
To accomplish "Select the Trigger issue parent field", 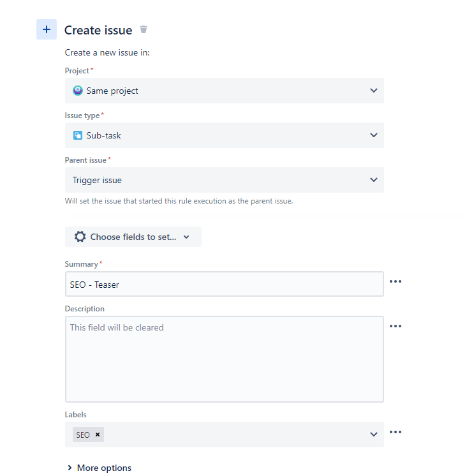I will tap(225, 180).
